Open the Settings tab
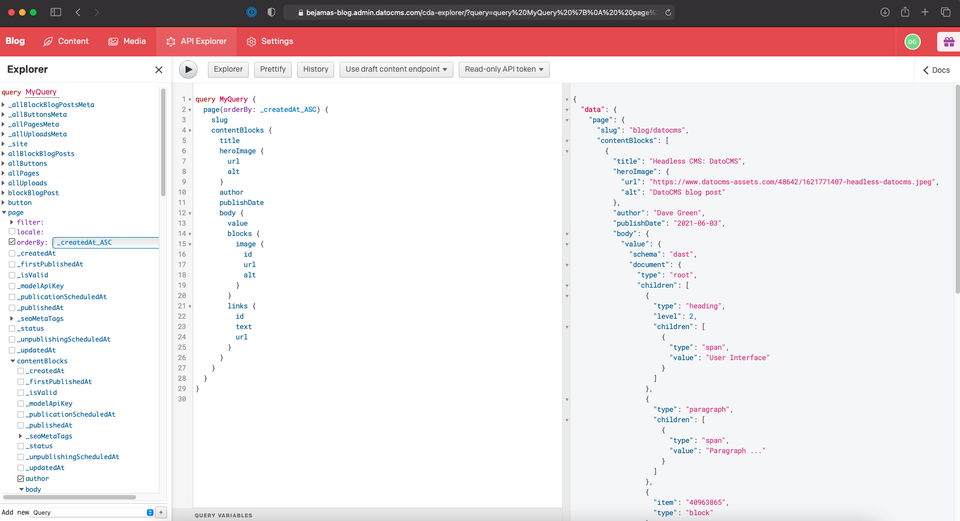 coord(270,41)
